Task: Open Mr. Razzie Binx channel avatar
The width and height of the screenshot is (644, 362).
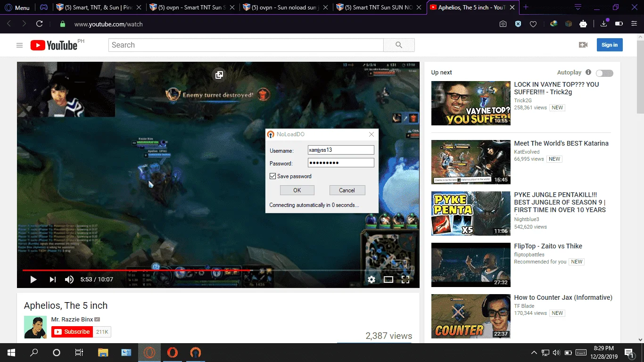Action: click(35, 327)
